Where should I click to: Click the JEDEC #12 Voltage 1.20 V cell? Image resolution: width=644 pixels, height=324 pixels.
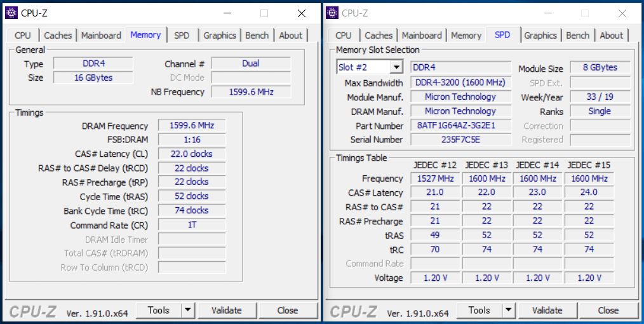pos(435,278)
